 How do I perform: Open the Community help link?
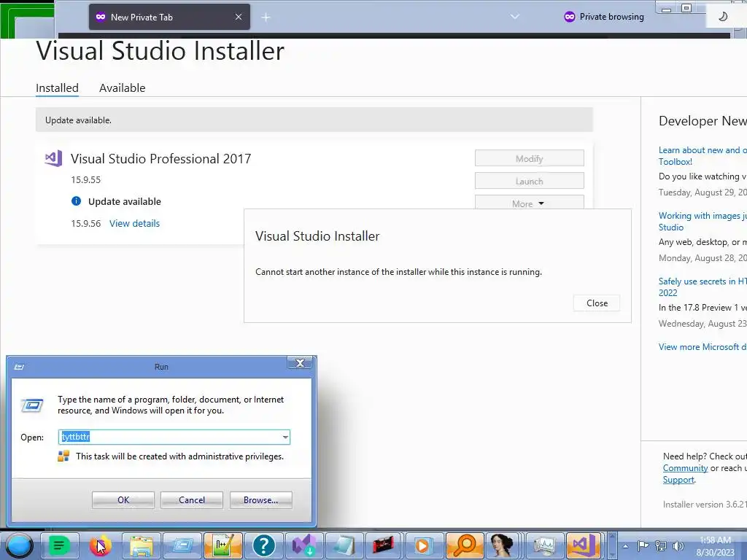tap(685, 468)
